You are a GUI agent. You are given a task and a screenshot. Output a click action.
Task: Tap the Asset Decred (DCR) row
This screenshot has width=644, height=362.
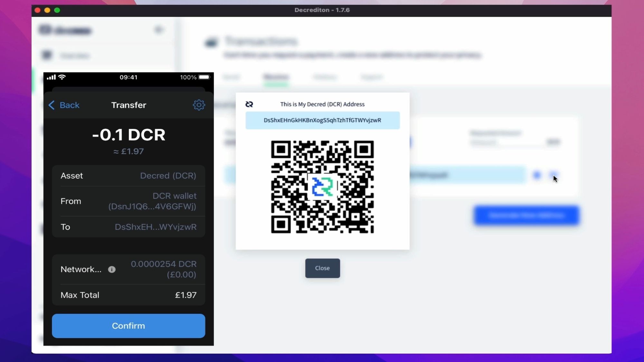tap(128, 176)
